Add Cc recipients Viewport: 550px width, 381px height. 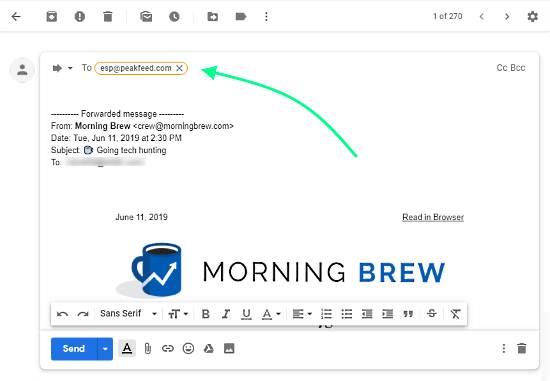[502, 68]
